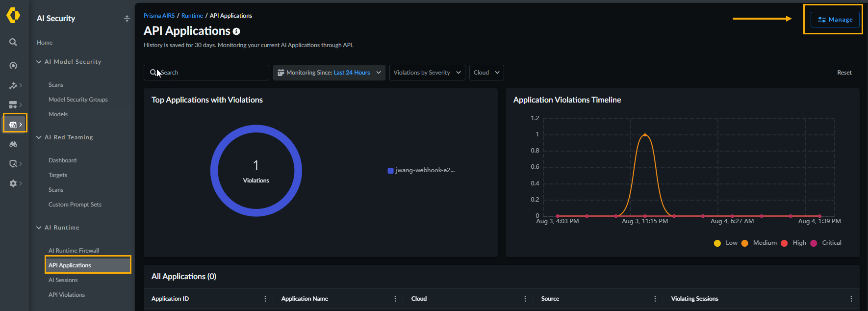Open the shield-search icon in left rail
This screenshot has height=311, width=868.
pos(13,164)
